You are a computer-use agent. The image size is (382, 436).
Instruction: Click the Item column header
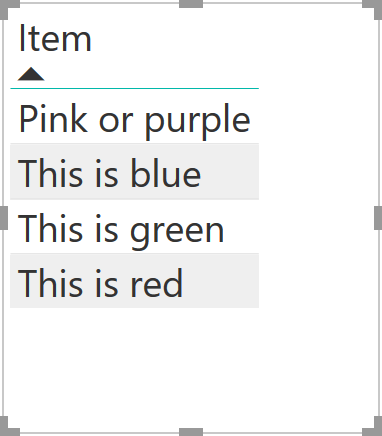[x=55, y=39]
